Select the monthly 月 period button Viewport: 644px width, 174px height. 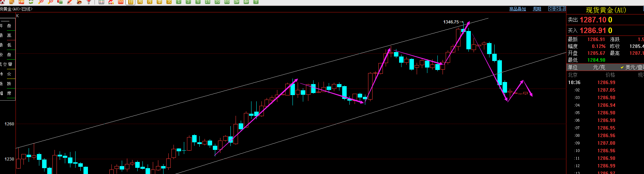pos(150,2)
